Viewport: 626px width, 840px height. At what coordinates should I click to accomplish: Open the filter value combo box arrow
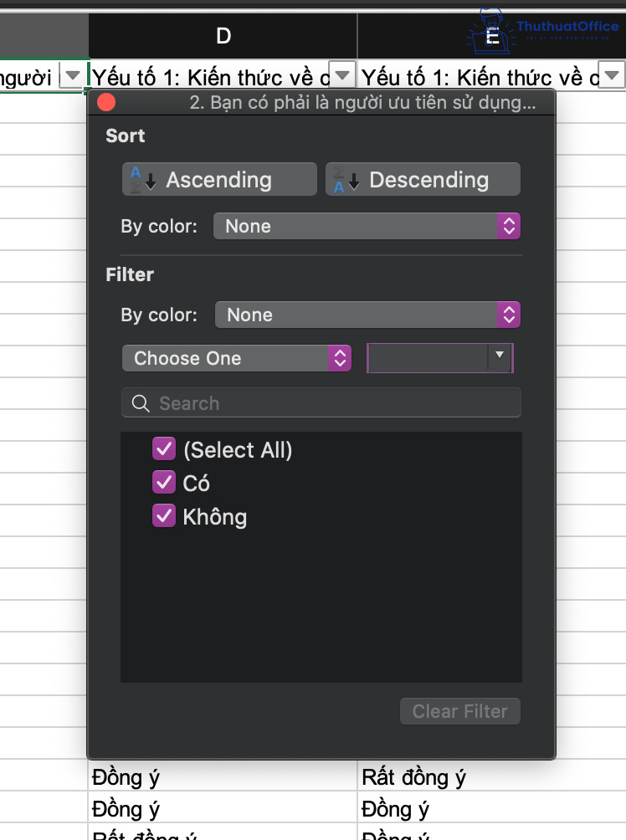pos(500,356)
